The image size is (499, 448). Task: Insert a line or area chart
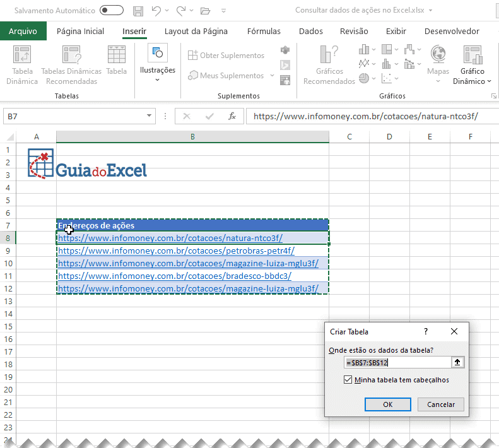[367, 64]
